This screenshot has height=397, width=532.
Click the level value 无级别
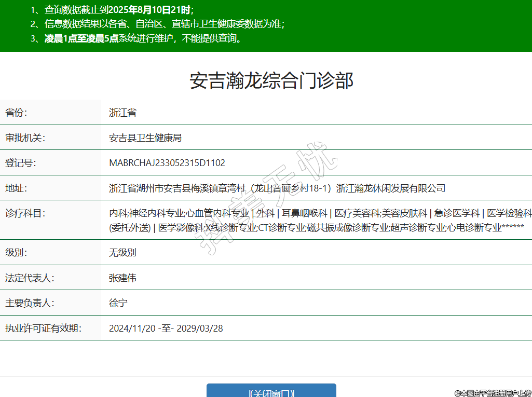click(x=122, y=253)
